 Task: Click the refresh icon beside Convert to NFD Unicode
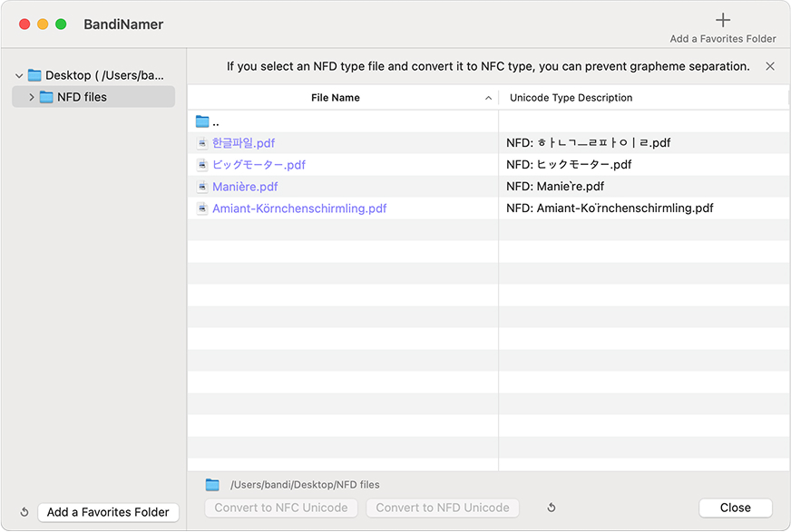tap(551, 508)
